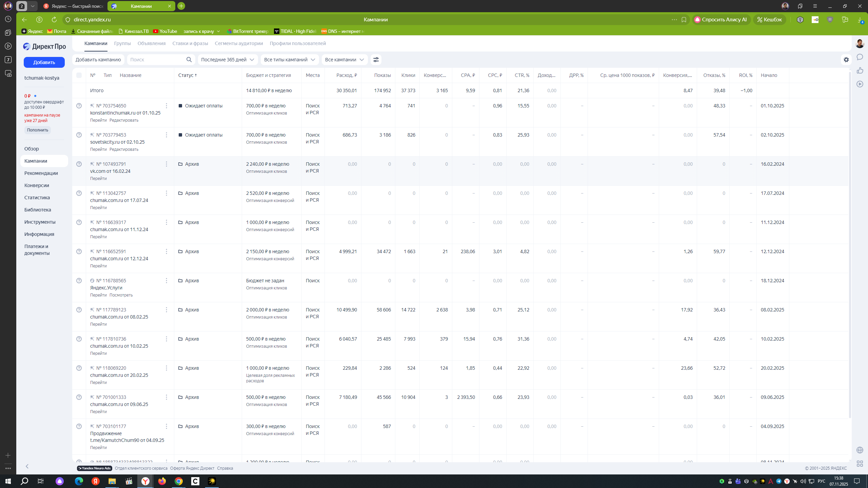Screen dimensions: 868x488
Task: Open Yandex Browser from the Windows taskbar
Action: (145, 481)
